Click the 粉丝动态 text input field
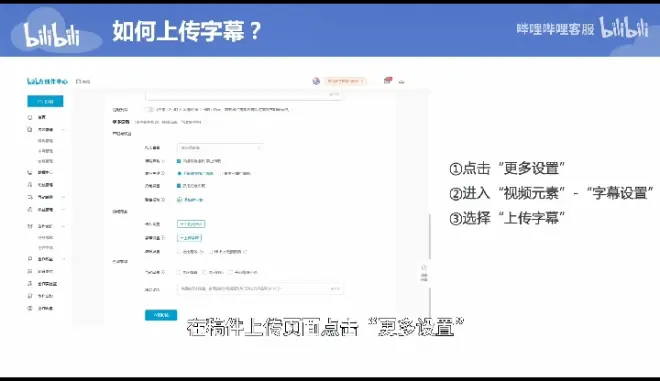This screenshot has width=660, height=381. click(x=260, y=288)
